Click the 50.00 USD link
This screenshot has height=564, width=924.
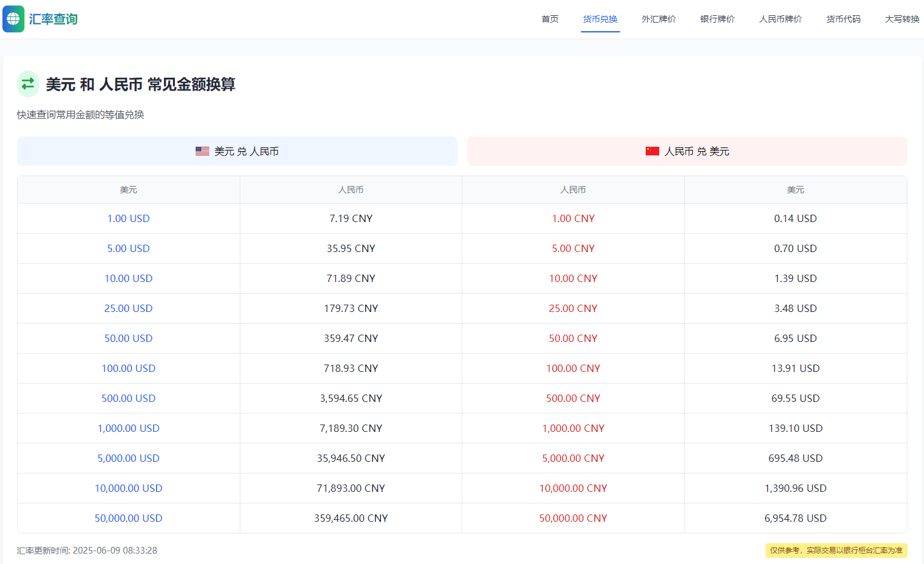[128, 338]
